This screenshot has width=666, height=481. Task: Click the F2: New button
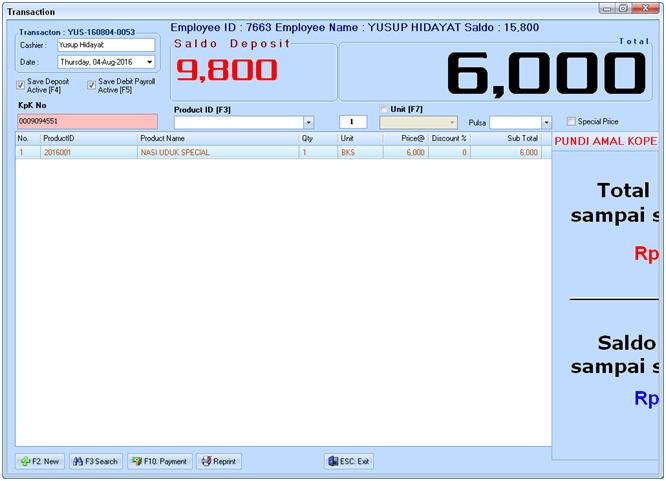click(40, 461)
